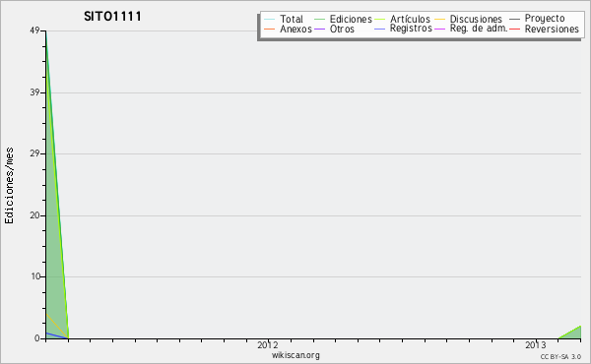Click the 20 y-axis value
Screen dimensions: 591x364
point(34,215)
